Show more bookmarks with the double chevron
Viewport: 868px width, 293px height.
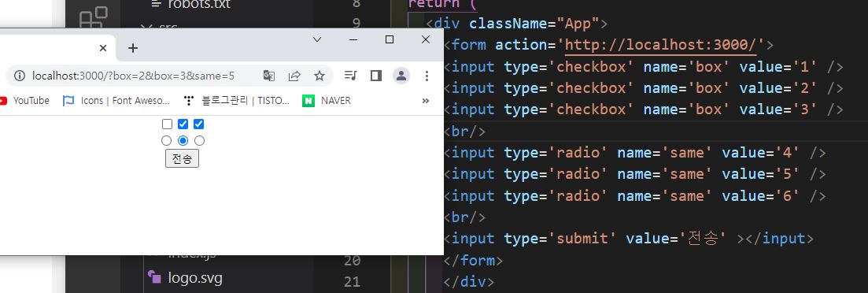pos(426,101)
